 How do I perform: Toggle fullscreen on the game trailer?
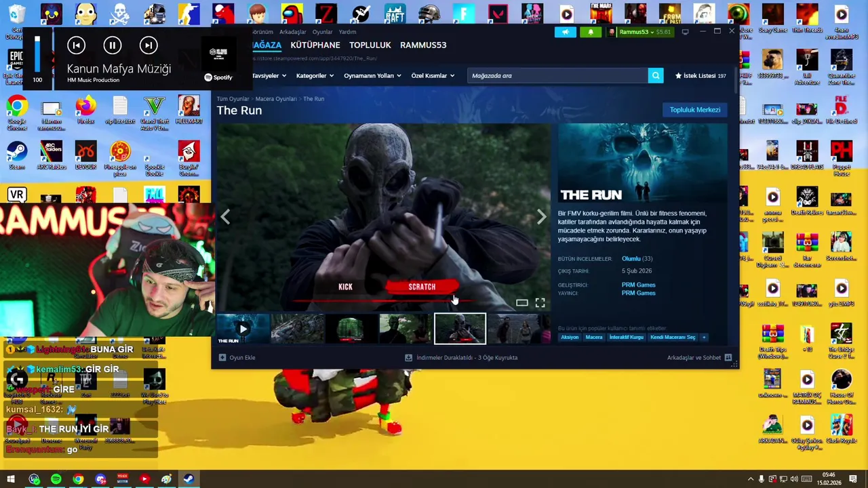(x=540, y=303)
